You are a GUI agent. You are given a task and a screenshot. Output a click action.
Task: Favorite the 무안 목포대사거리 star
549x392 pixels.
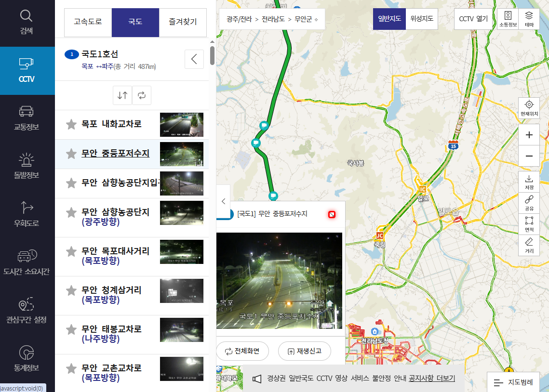(71, 251)
